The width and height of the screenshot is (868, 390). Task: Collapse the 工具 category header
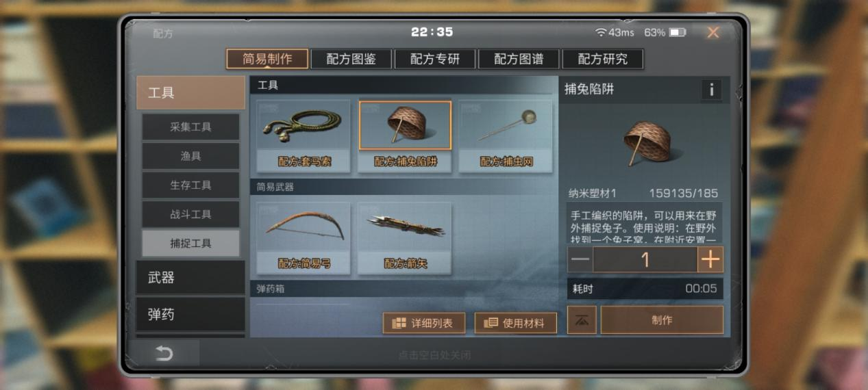(190, 93)
